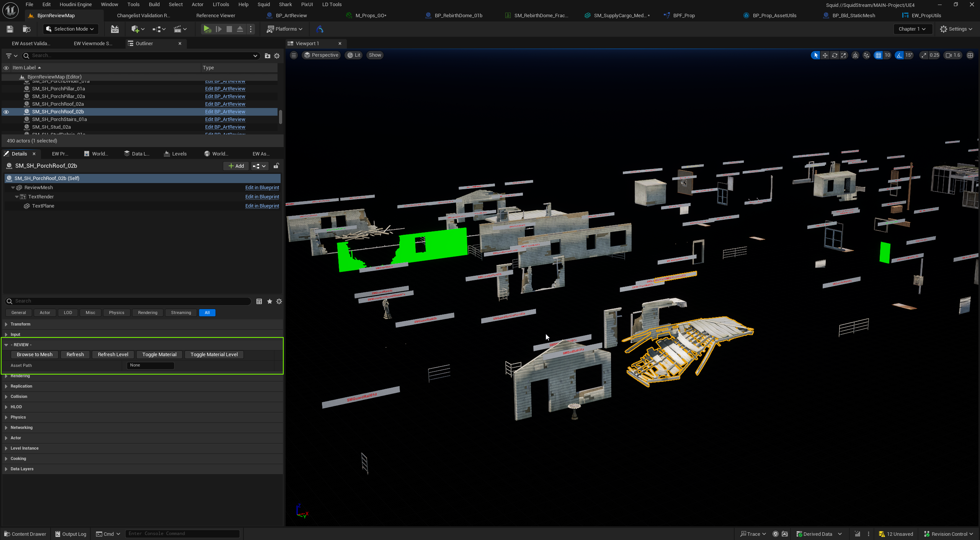Click the Outliner search field
The width and height of the screenshot is (980, 540).
tap(140, 56)
